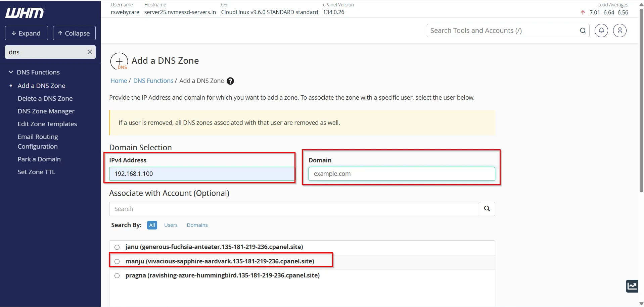The image size is (644, 307).
Task: Go to Home breadcrumb link
Action: pos(119,81)
